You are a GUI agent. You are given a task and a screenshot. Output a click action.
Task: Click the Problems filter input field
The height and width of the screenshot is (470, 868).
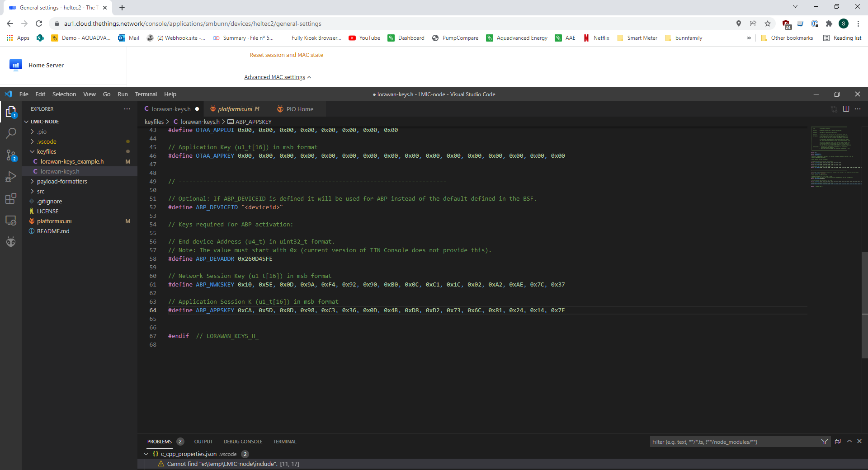click(x=735, y=442)
